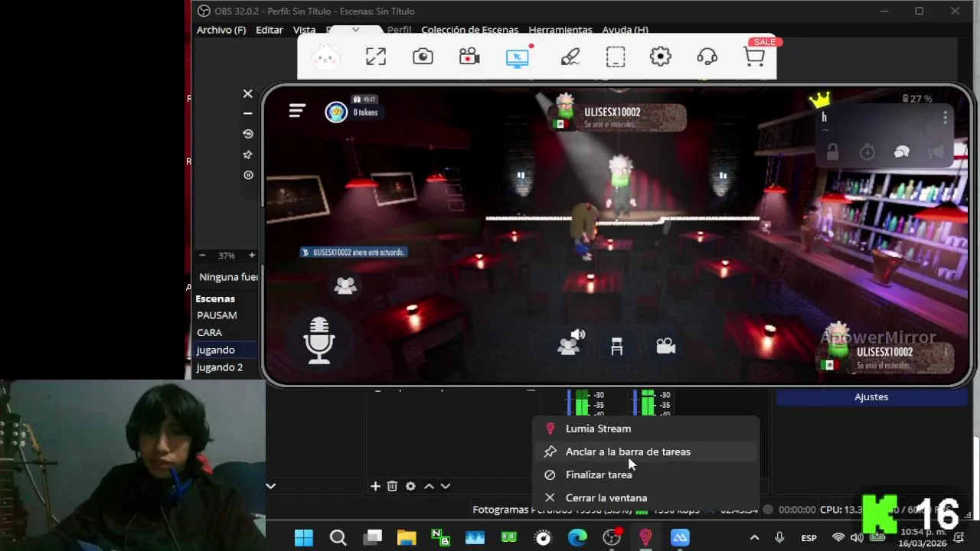Image resolution: width=980 pixels, height=551 pixels.
Task: Click the ULISESX10002 player tag at top
Action: (617, 116)
